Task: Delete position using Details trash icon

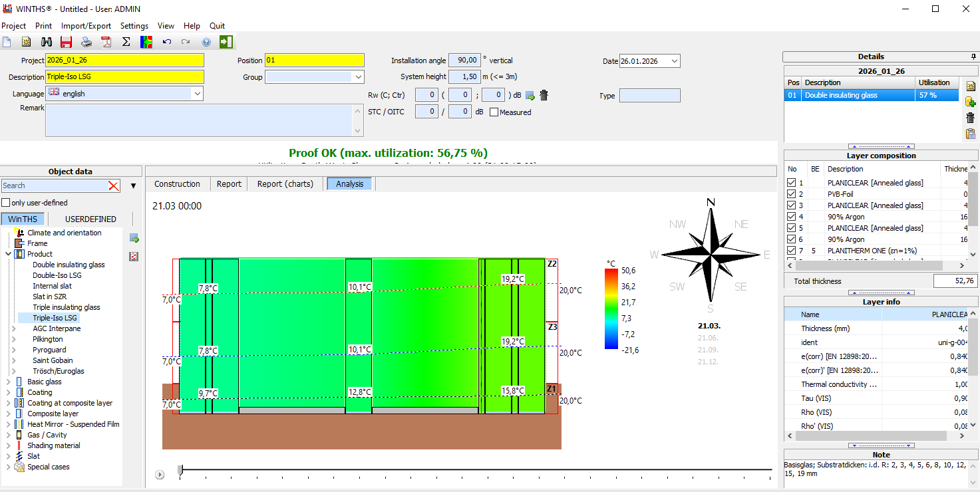Action: [x=970, y=118]
